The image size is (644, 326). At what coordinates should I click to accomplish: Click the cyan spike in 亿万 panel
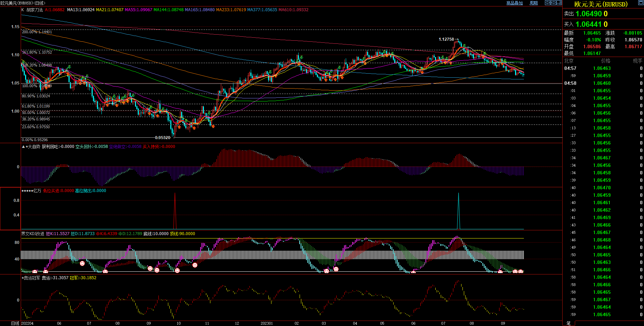pos(458,210)
